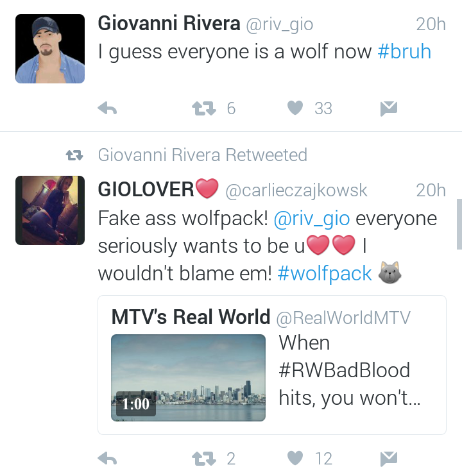
Task: Retweet the 'everyone is a wolf' tweet
Action: [x=204, y=108]
